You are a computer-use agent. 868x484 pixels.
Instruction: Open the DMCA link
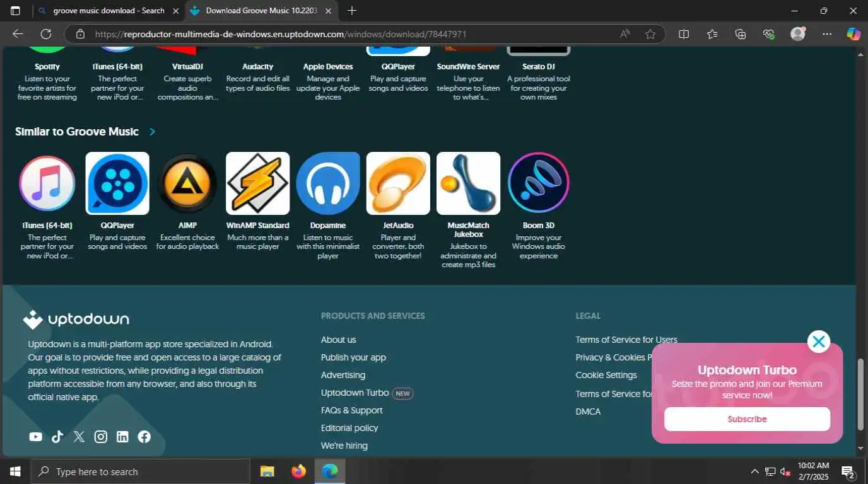pyautogui.click(x=588, y=412)
